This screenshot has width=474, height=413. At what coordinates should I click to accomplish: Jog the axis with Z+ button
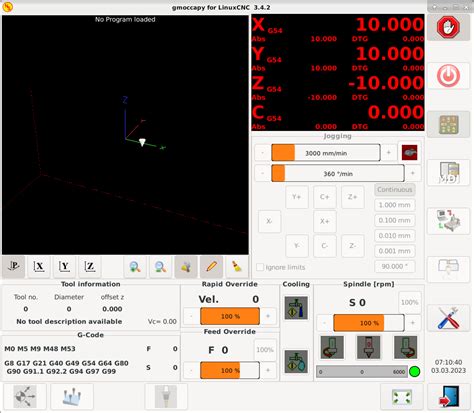(x=353, y=197)
